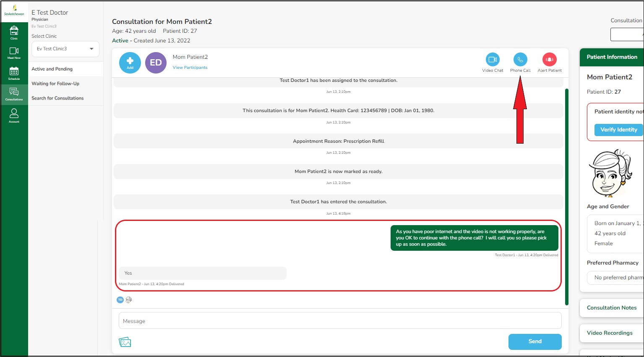The image size is (644, 357).
Task: Expand the Consultation Notes panel
Action: pyautogui.click(x=611, y=308)
